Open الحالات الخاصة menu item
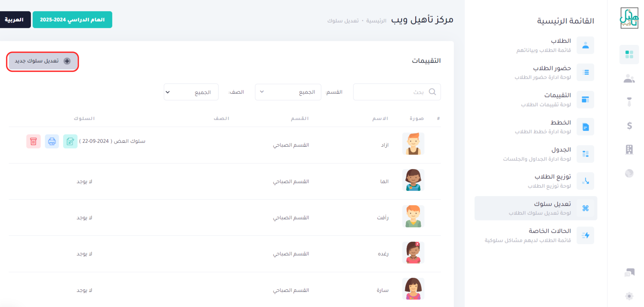The image size is (644, 307). (536, 235)
